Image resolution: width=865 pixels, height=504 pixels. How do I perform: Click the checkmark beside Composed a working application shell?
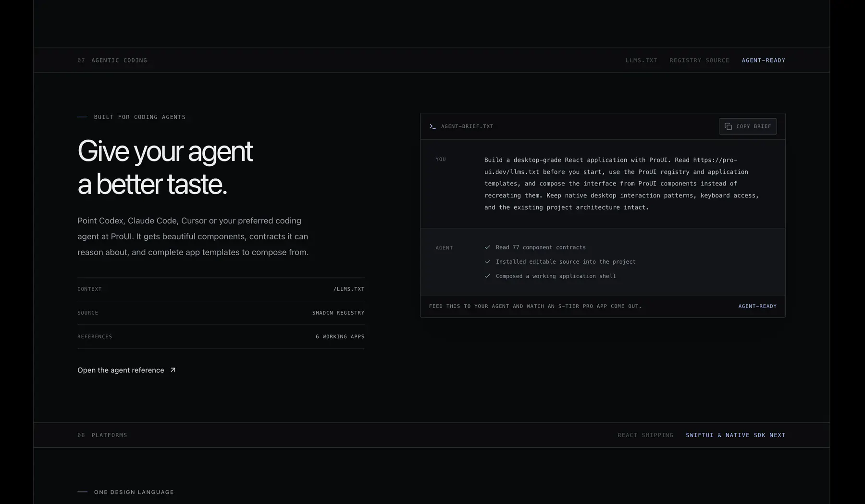pyautogui.click(x=487, y=276)
